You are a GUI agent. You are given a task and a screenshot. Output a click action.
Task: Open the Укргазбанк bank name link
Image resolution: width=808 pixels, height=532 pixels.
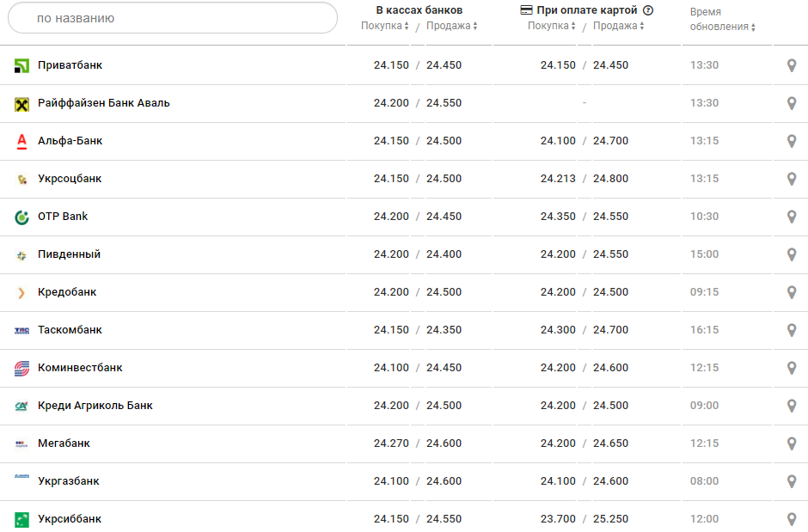(69, 481)
